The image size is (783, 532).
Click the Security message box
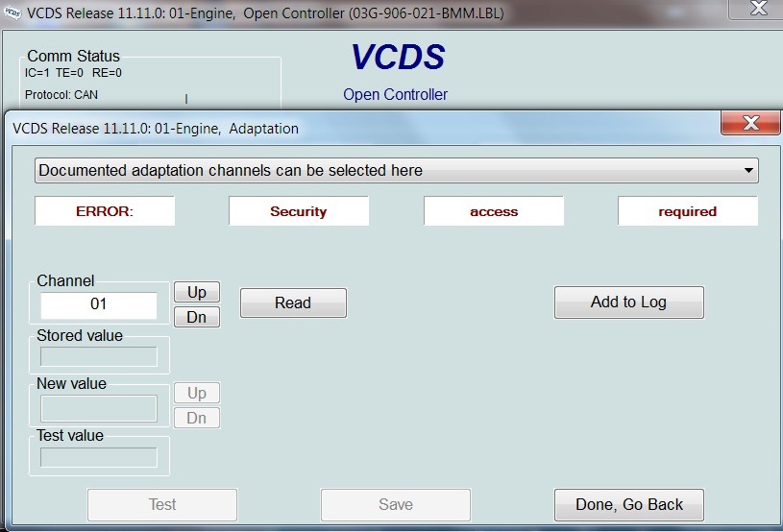(x=299, y=211)
